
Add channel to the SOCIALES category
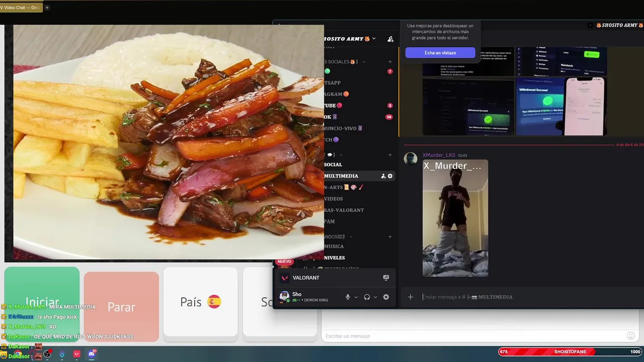tap(390, 62)
